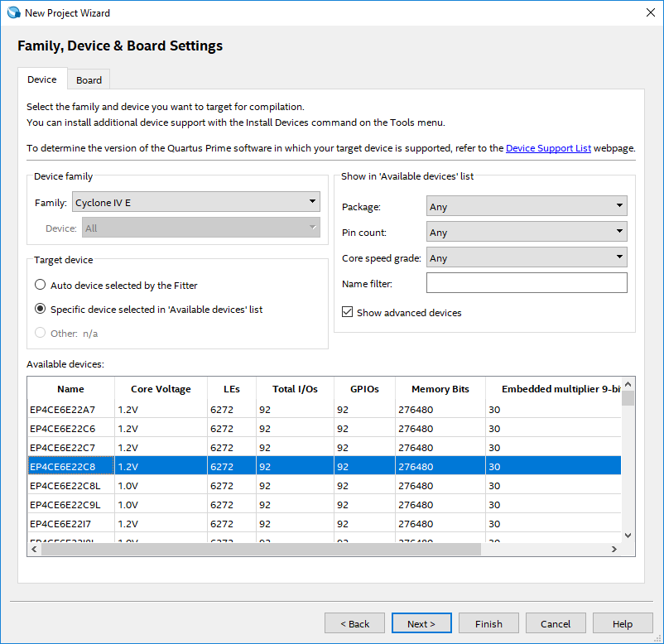
Task: Select device EP4CE6E22C7 in the list
Action: coord(325,448)
